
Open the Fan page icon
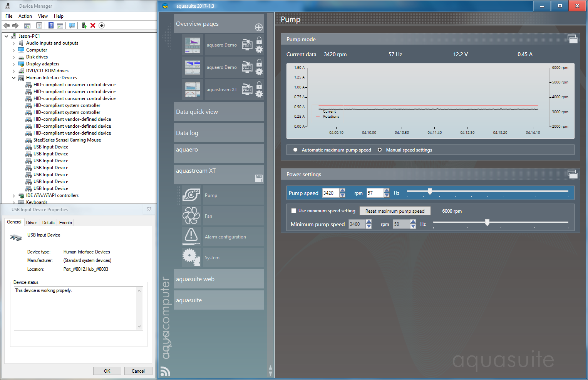pos(191,216)
